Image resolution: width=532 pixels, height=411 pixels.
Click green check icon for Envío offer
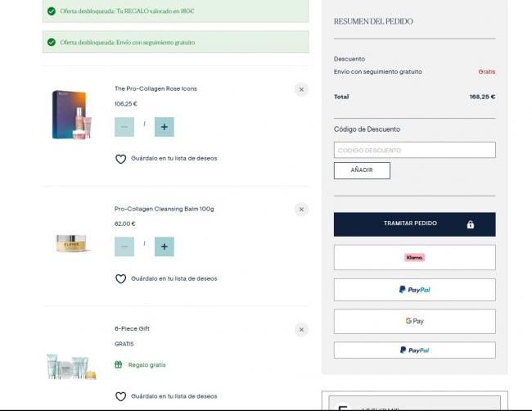[52, 42]
